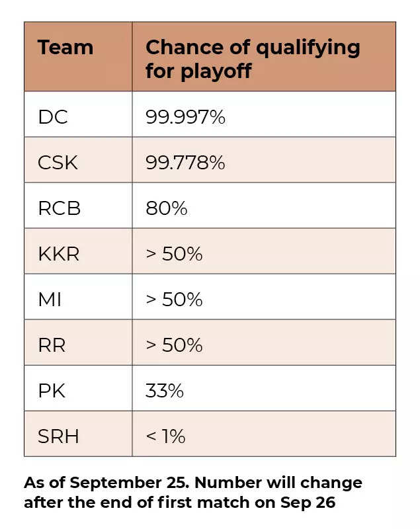Click the 80% value for RCB

pyautogui.click(x=167, y=208)
